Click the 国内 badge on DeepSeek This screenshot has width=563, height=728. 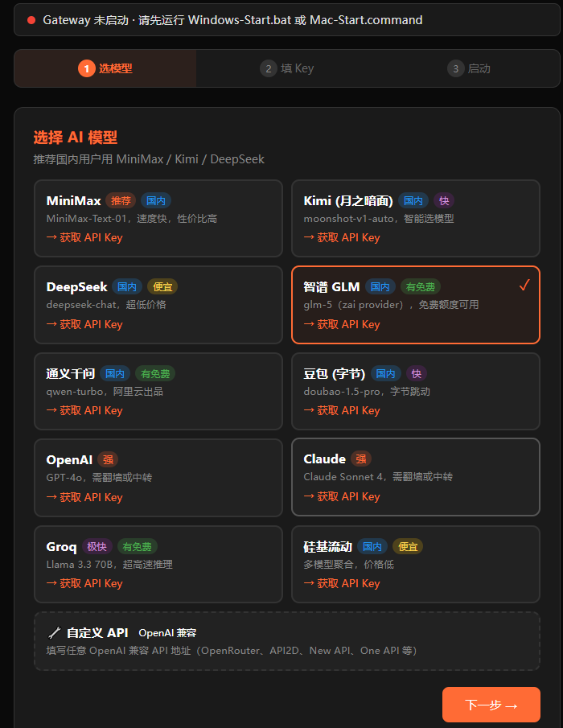pos(127,287)
